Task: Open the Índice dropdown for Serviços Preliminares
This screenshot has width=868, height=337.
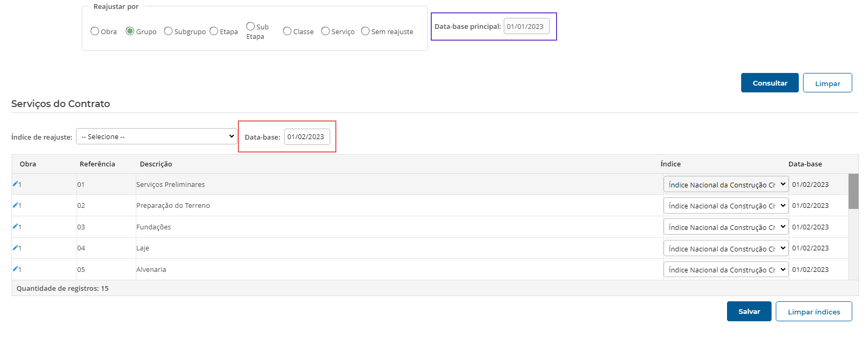Action: (x=725, y=184)
